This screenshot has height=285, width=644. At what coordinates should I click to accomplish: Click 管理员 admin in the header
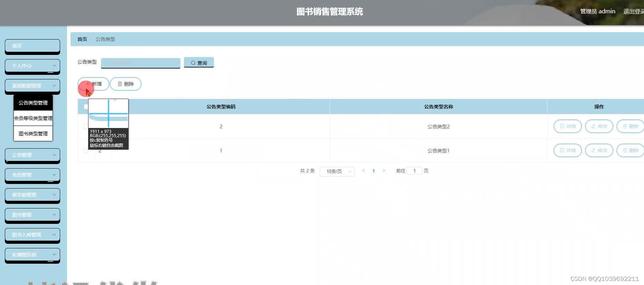click(x=598, y=11)
